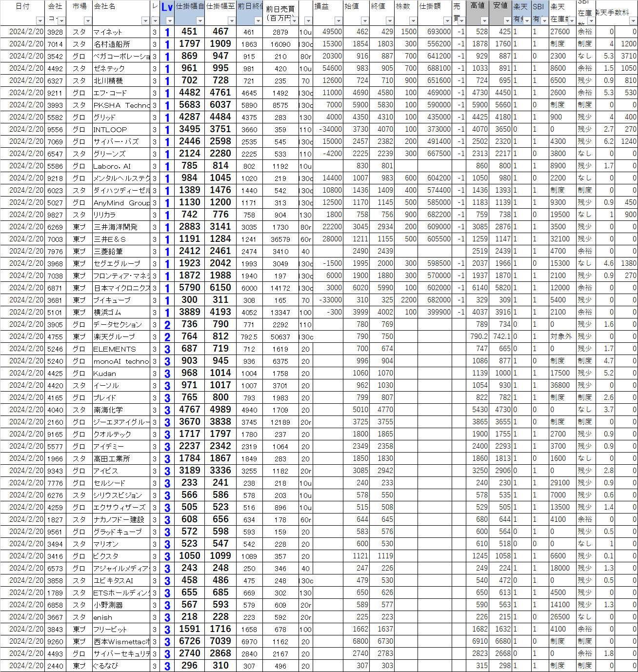Select the ELEMENTS company cell

(121, 349)
